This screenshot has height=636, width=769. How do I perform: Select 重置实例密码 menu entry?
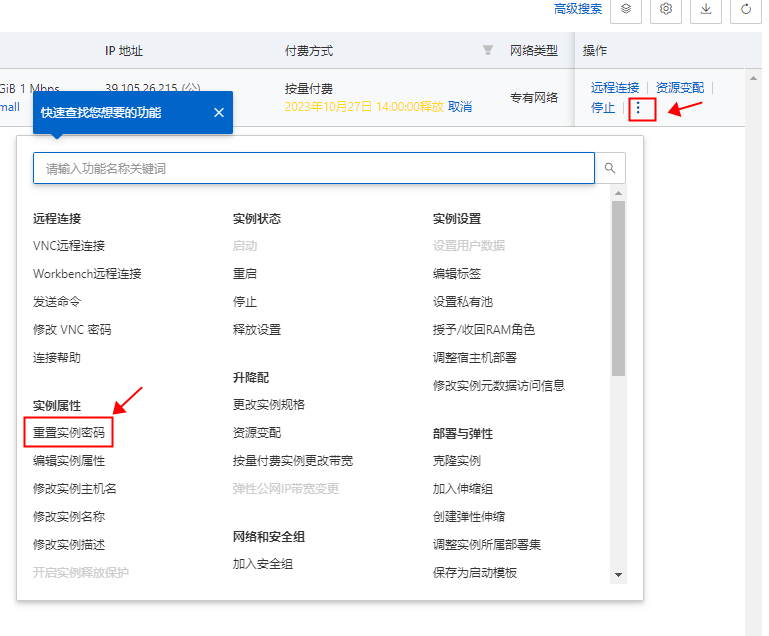[x=69, y=432]
